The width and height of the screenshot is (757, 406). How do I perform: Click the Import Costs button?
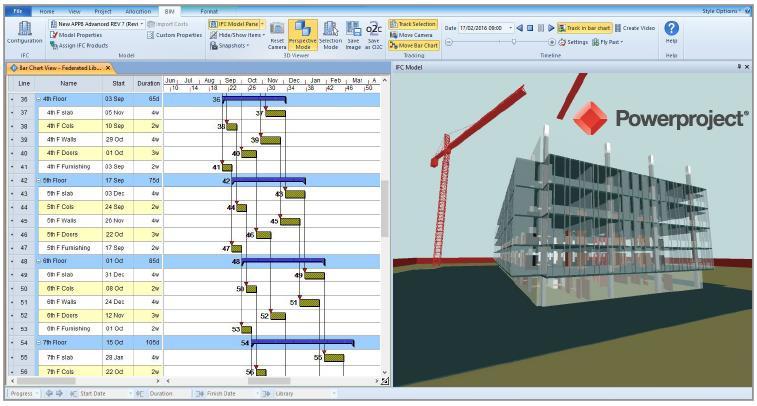167,24
